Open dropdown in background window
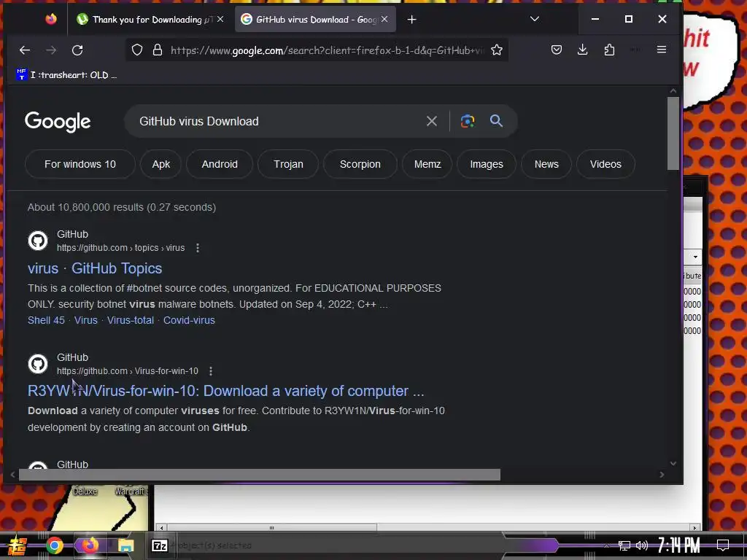 coord(695,257)
